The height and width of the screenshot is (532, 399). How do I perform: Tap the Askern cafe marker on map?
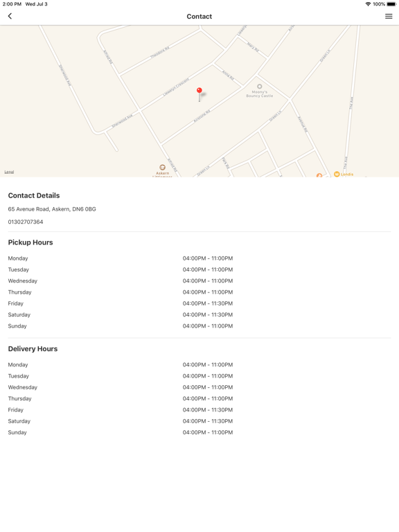coord(163,167)
